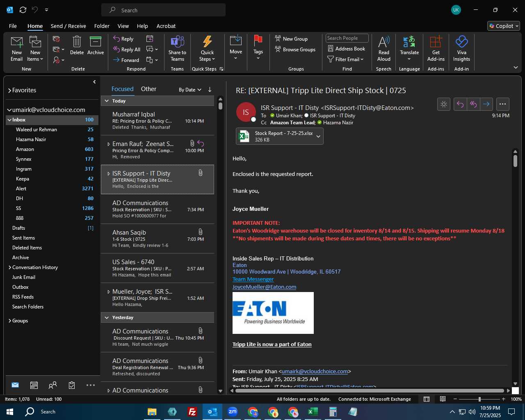Click Tripp Lite is now part of Eaton link
The height and width of the screenshot is (420, 525).
[x=272, y=345]
